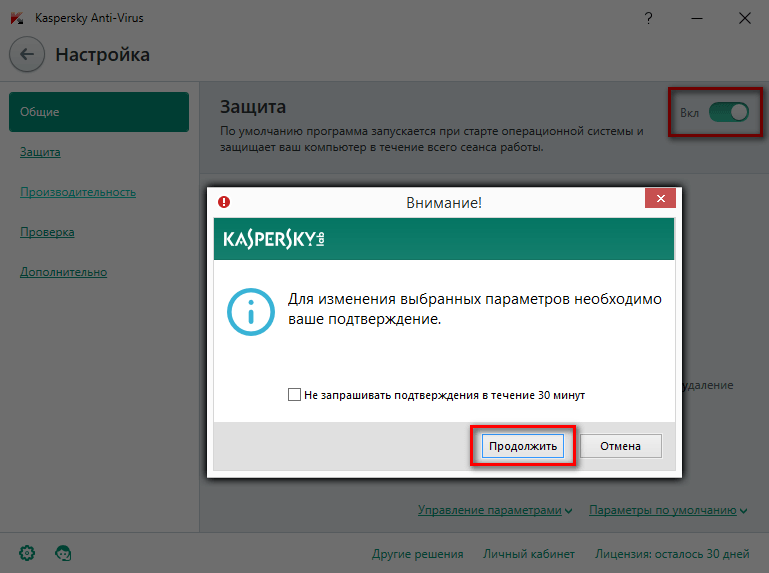Open the help question mark icon
Image resolution: width=769 pixels, height=573 pixels.
pos(648,19)
